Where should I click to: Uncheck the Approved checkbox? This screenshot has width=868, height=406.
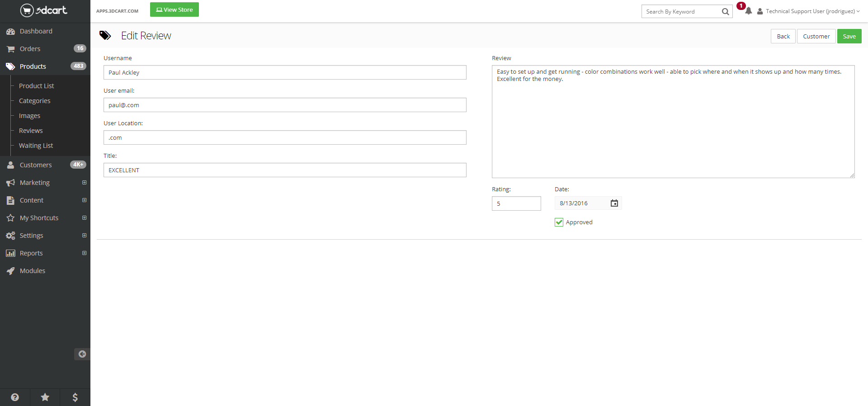point(559,222)
